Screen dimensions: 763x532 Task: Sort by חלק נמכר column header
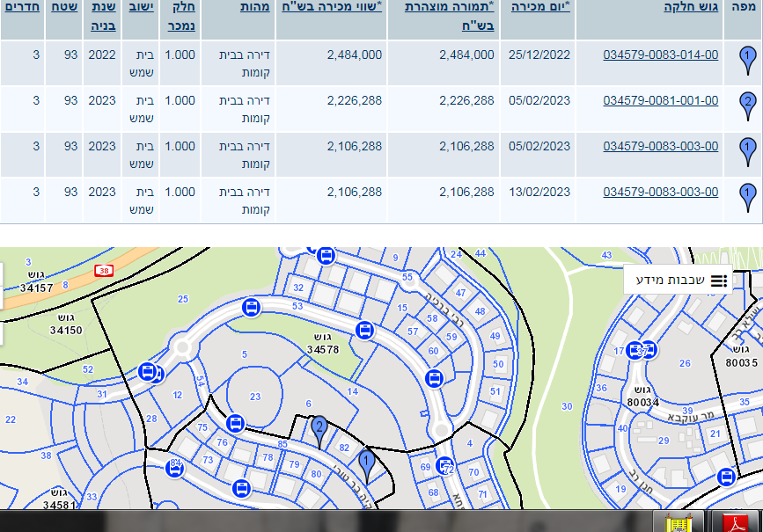[x=181, y=16]
